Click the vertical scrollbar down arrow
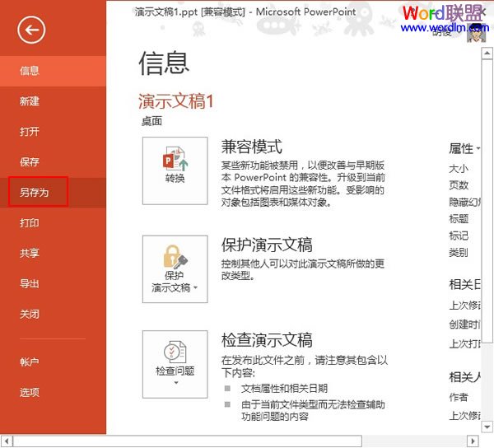The height and width of the screenshot is (448, 494). (x=487, y=427)
